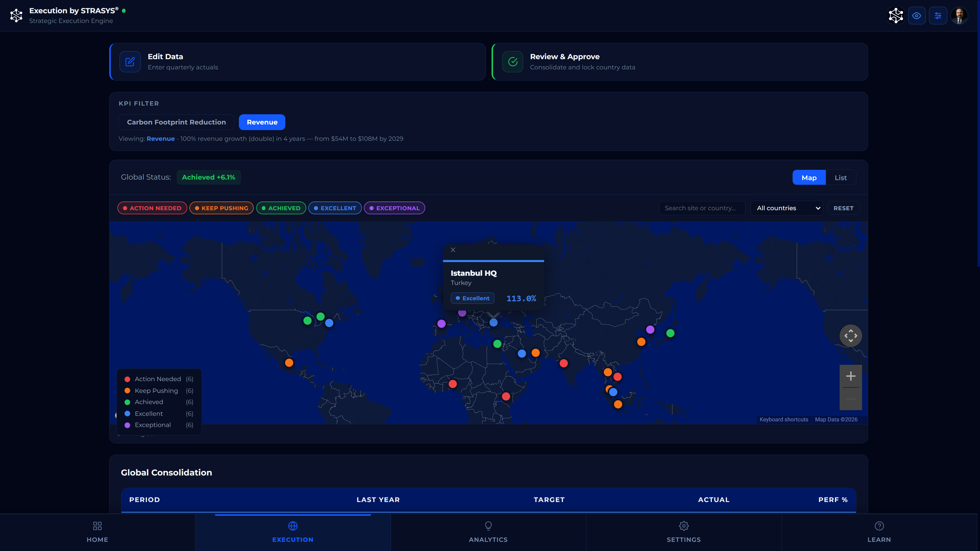Click the orange marker near UAE
Viewport: 980px width, 551px height.
(536, 353)
